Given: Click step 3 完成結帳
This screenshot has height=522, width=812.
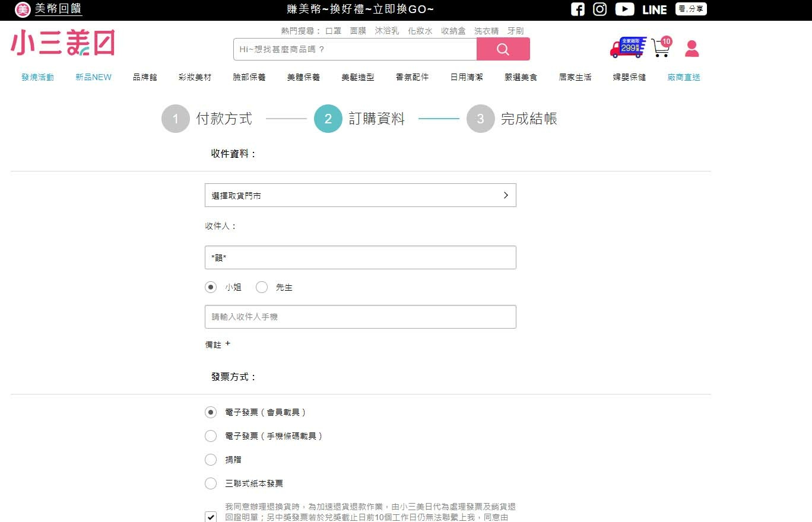Looking at the screenshot, I should [x=512, y=119].
